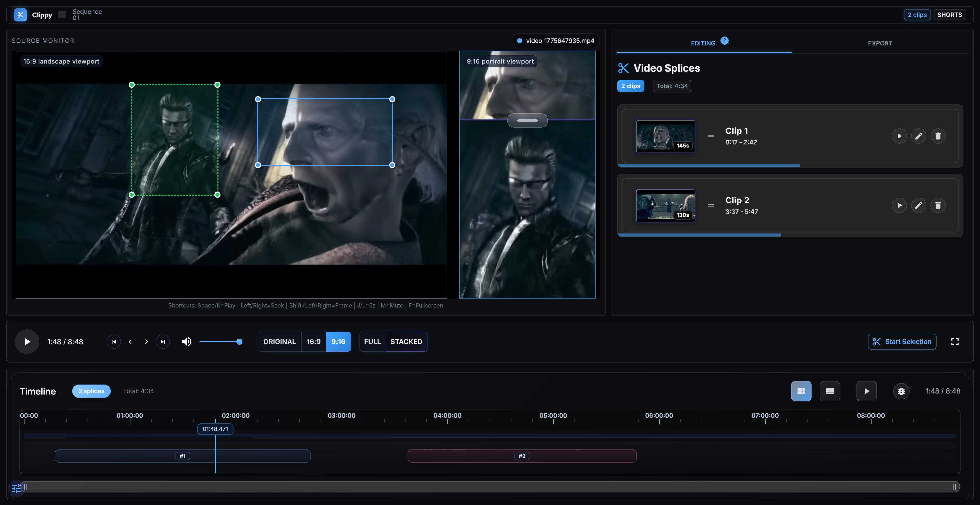Enter fullscreen mode

click(x=954, y=341)
